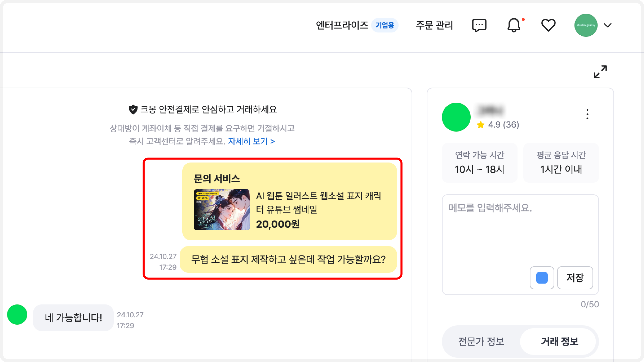This screenshot has height=362, width=644.
Task: Click the 저장 save button
Action: (x=575, y=278)
